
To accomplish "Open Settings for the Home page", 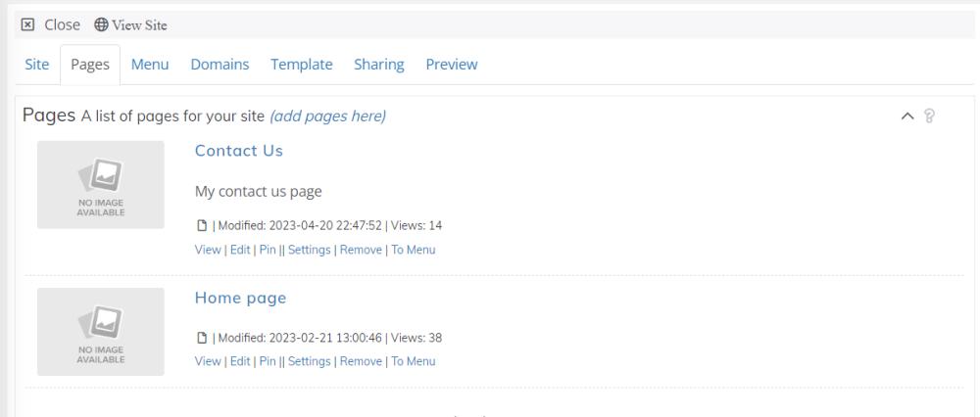I will pos(309,361).
